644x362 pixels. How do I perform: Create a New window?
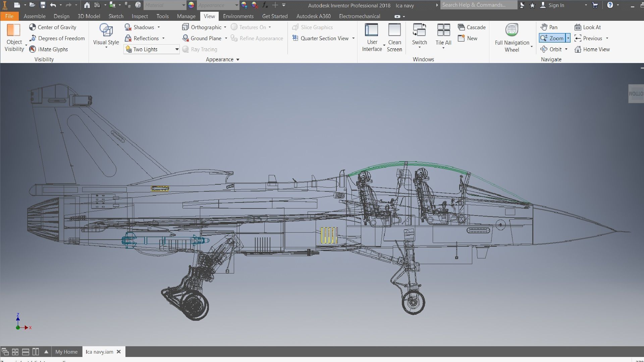[468, 38]
